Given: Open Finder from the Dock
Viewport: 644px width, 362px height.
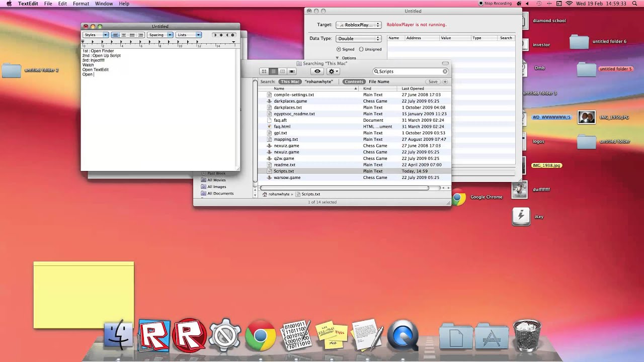Looking at the screenshot, I should click(x=118, y=336).
